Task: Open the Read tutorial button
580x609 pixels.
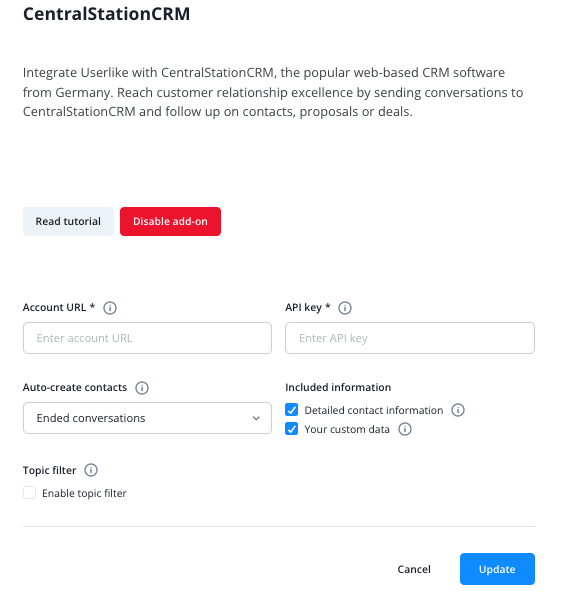Action: tap(68, 221)
